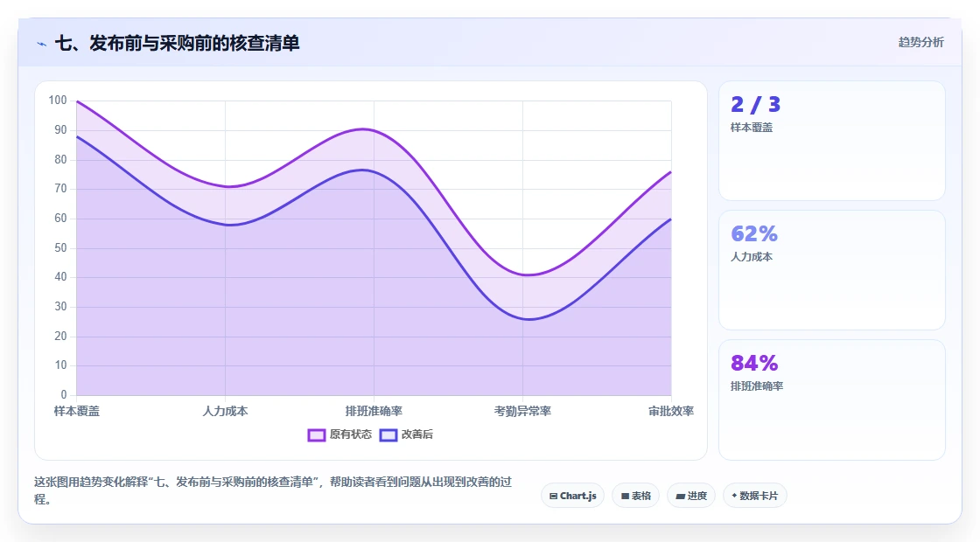Click the 样本覆盖 x-axis label

click(x=77, y=411)
